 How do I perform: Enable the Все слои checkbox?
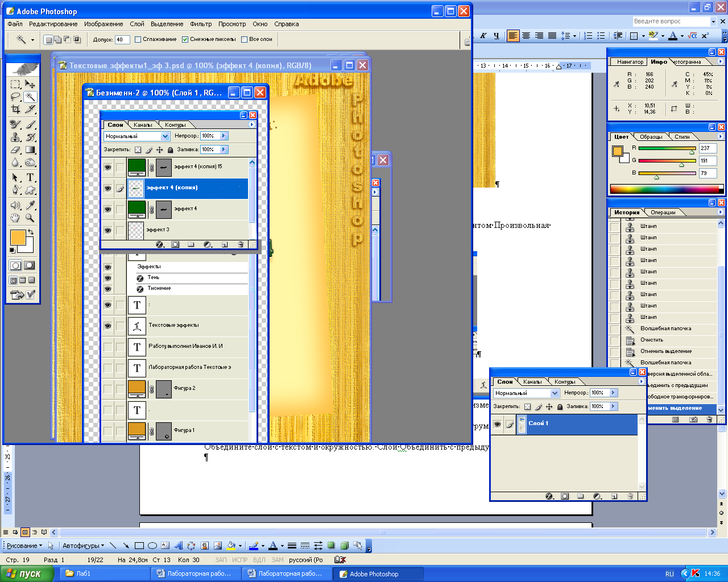click(244, 39)
